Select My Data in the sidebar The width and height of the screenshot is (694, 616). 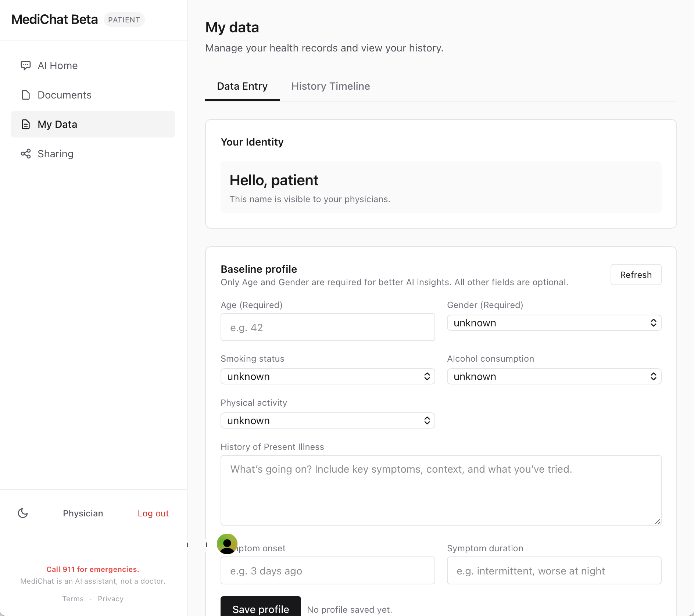pyautogui.click(x=57, y=124)
